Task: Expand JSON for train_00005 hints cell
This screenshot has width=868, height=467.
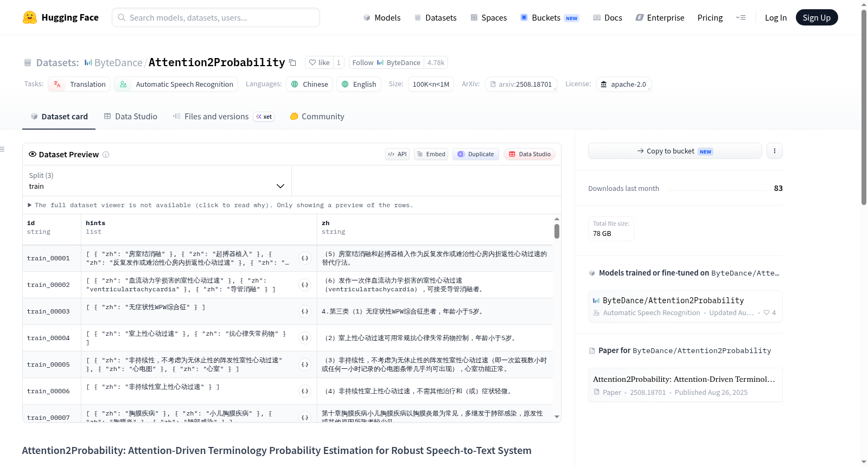Action: [x=305, y=364]
